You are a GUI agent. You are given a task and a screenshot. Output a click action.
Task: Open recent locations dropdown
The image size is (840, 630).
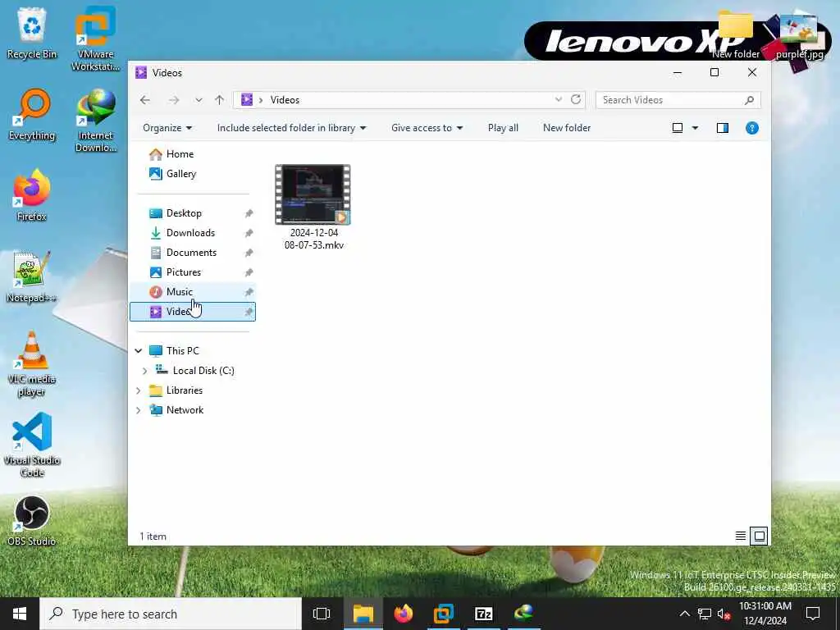199,100
